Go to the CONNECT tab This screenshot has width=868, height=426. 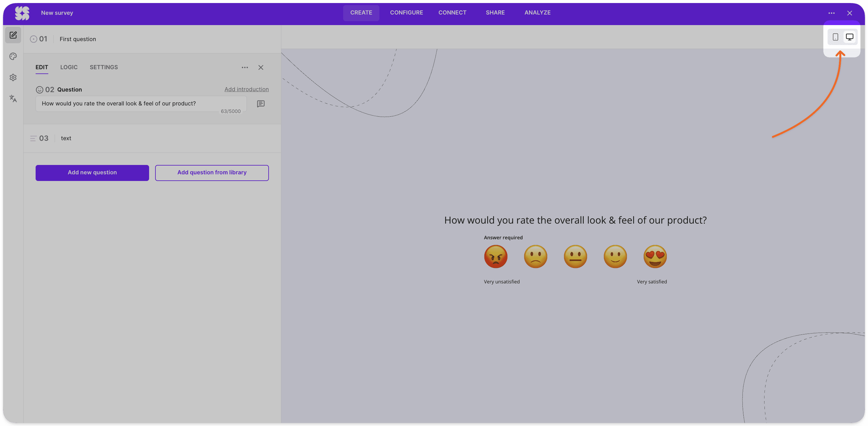(x=452, y=13)
